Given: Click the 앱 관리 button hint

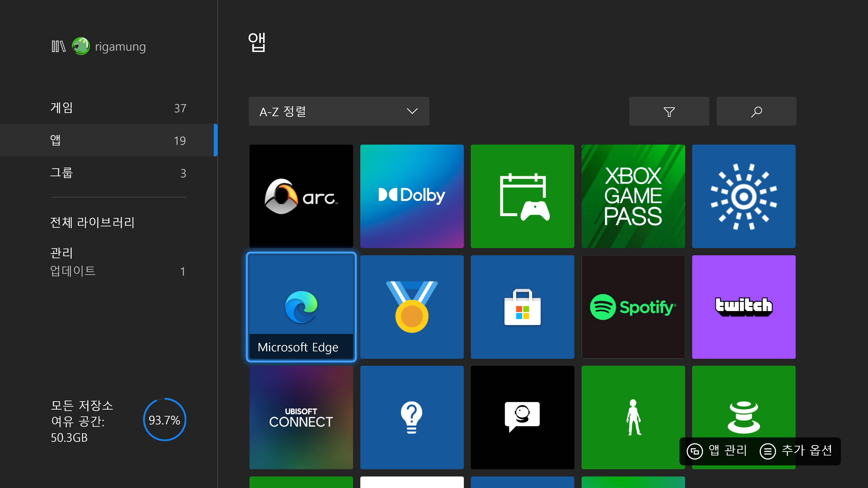Looking at the screenshot, I should [717, 451].
